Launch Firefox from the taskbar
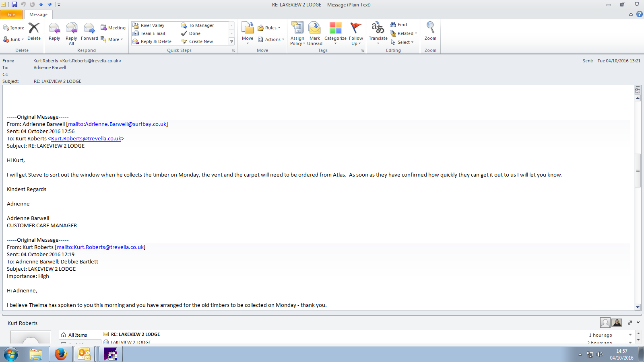Image resolution: width=644 pixels, height=362 pixels. tap(60, 354)
